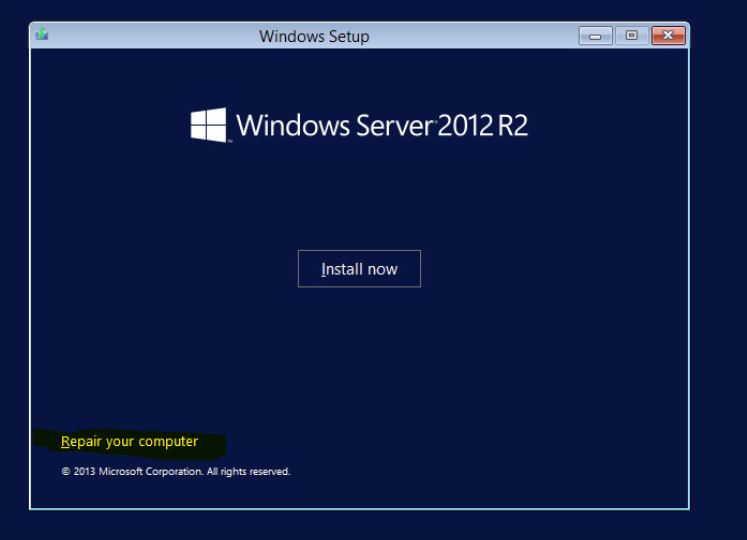747x540 pixels.
Task: Click the Windows Setup title text
Action: [314, 37]
